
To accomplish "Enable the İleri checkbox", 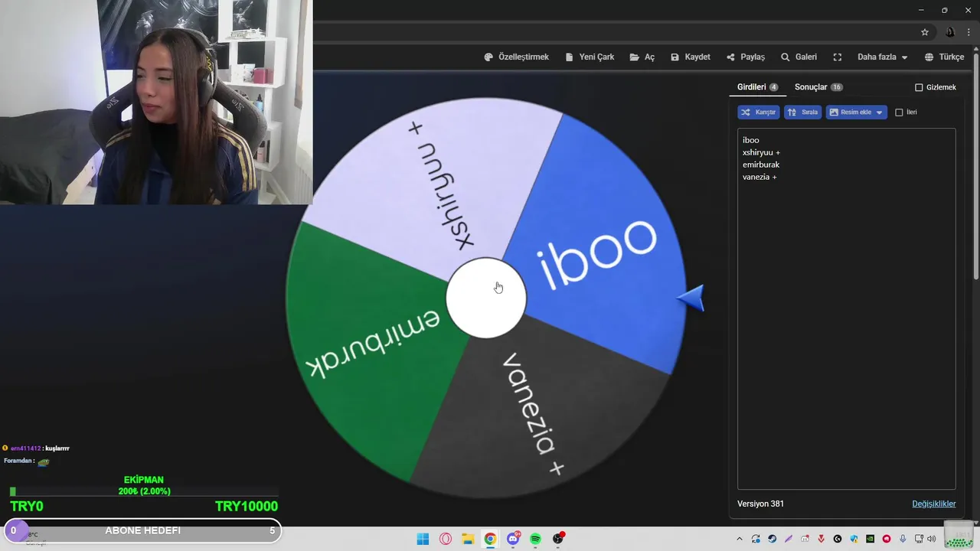I will coord(899,112).
